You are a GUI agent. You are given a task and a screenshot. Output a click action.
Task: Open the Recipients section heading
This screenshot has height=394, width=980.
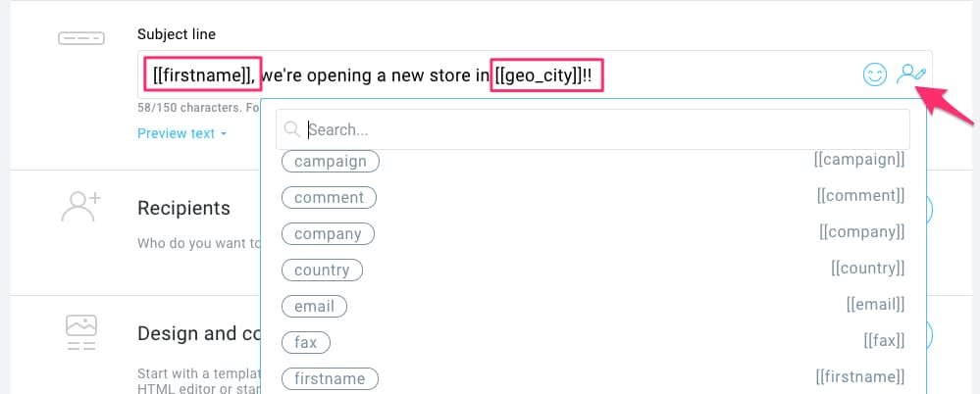(183, 208)
